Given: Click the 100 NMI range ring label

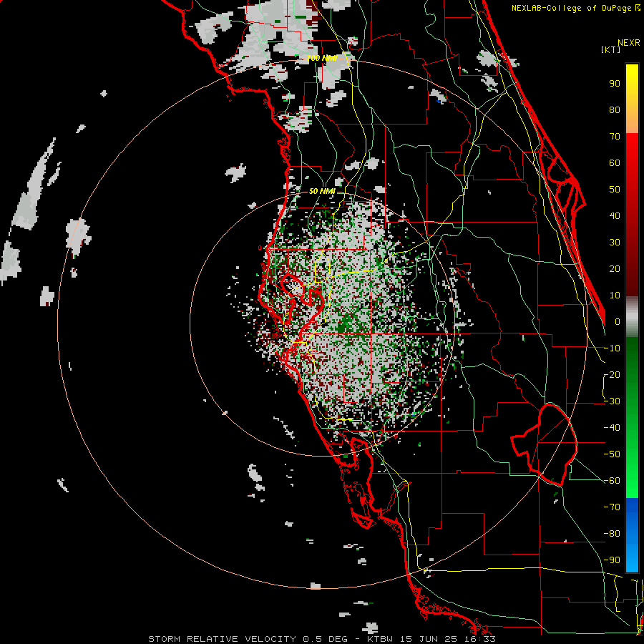Looking at the screenshot, I should 323,59.
